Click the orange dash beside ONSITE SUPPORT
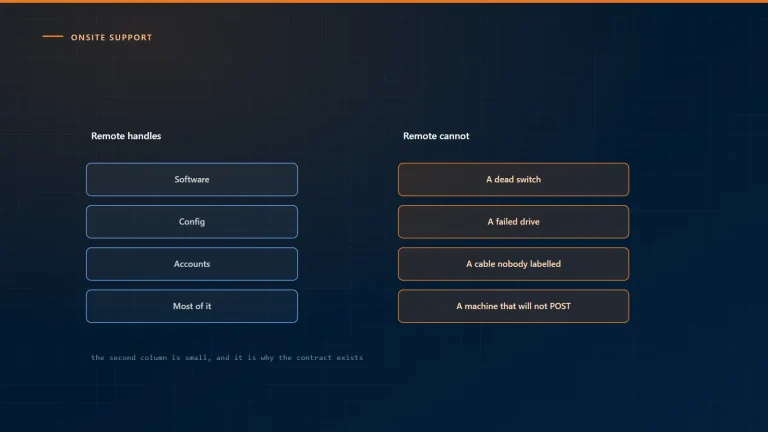 coord(53,36)
